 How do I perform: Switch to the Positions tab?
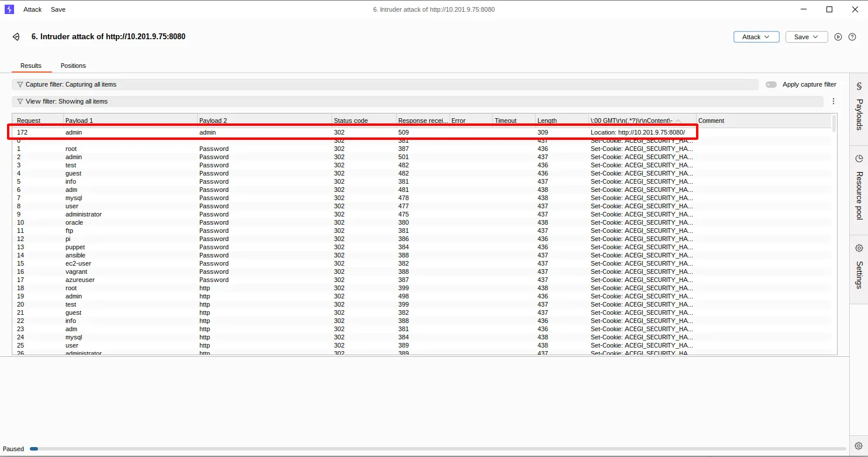click(x=73, y=66)
